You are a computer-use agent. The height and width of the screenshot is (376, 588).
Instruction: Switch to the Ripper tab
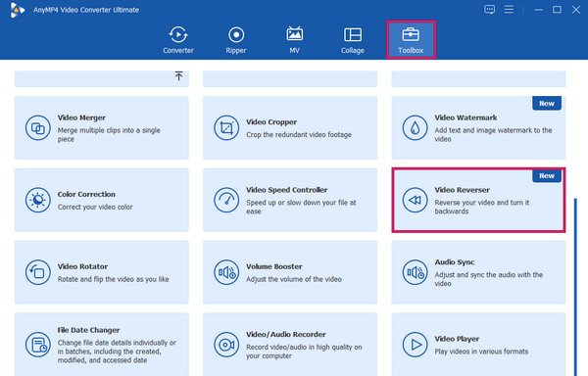coord(236,40)
